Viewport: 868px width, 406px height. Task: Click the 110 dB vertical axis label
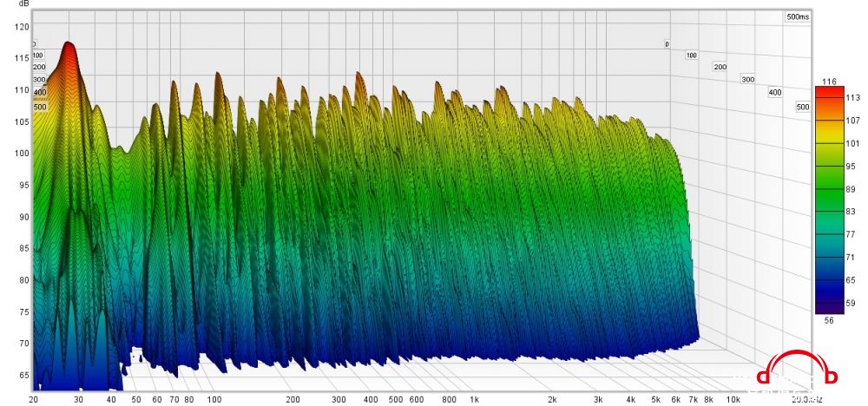(23, 89)
